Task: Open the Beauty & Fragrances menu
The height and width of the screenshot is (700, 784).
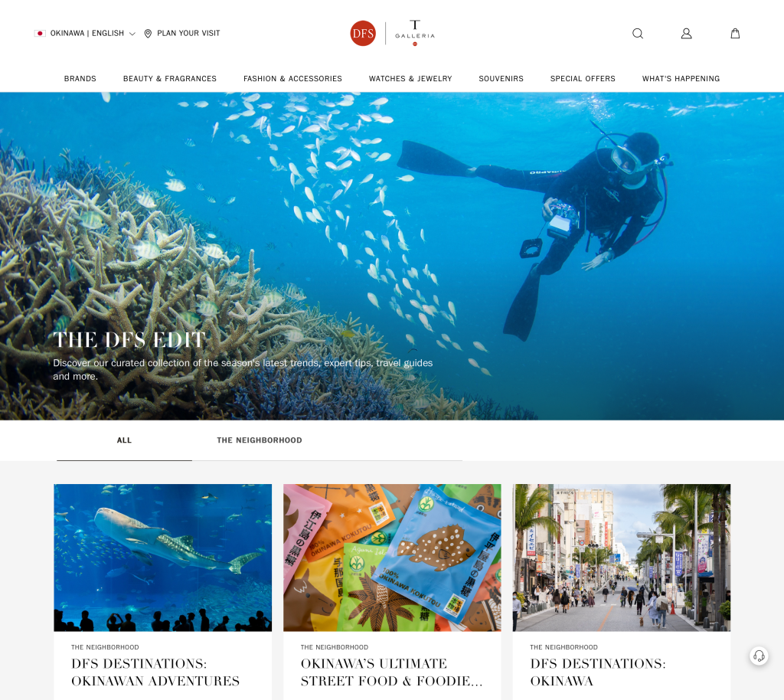Action: (170, 78)
